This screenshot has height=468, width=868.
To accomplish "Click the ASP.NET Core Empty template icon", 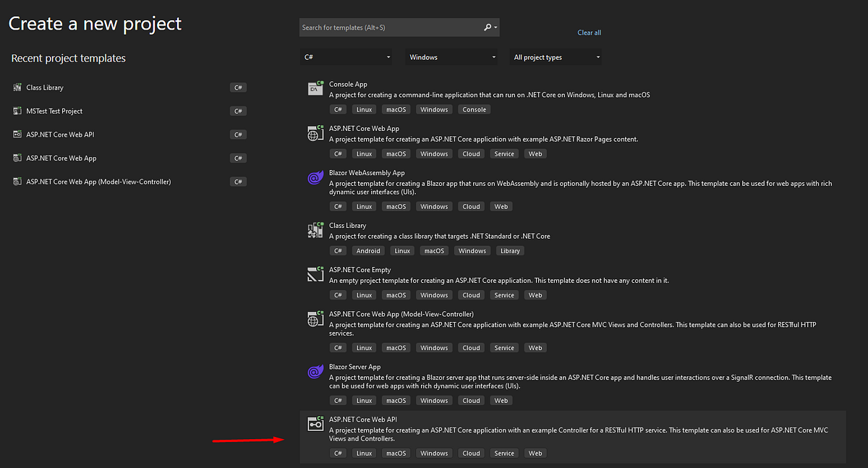I will pyautogui.click(x=315, y=274).
